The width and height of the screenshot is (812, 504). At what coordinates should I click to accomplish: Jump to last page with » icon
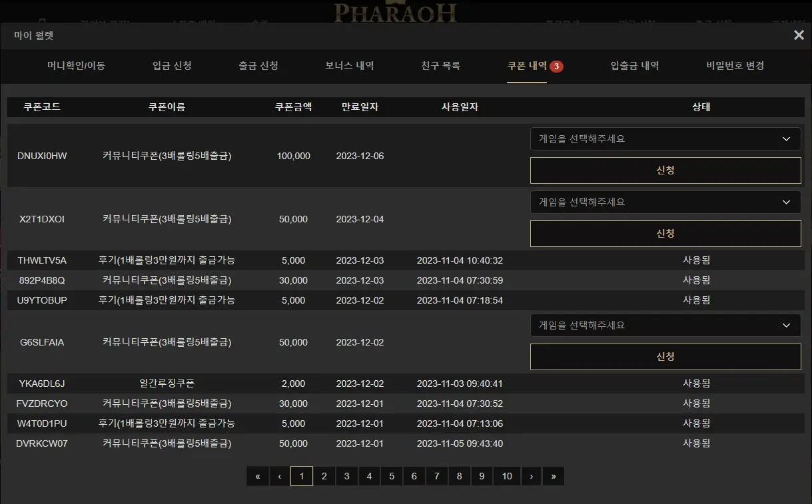[554, 476]
